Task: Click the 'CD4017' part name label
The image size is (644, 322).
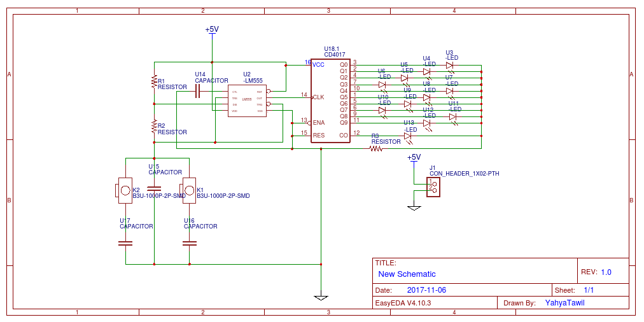Action: point(335,54)
